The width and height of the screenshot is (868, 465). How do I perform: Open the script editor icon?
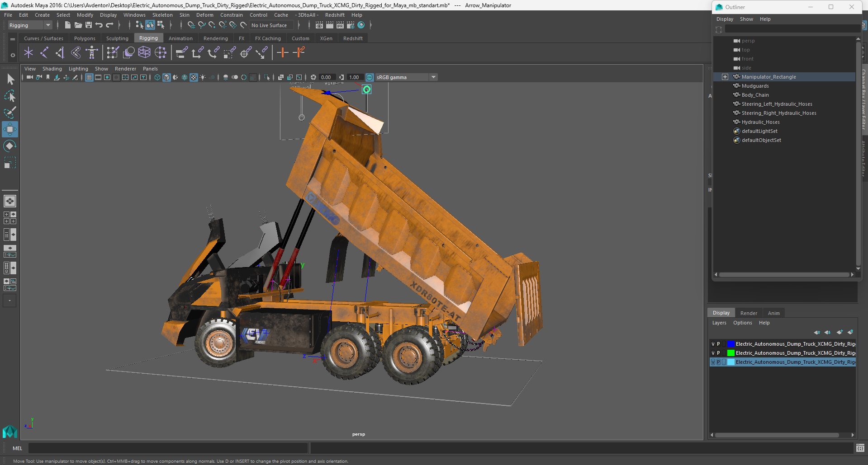coord(860,448)
